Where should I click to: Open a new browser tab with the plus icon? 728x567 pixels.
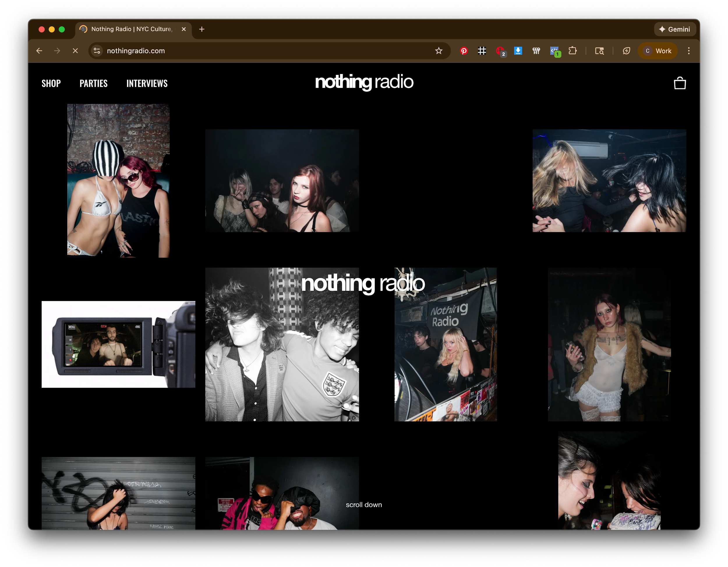pos(201,29)
